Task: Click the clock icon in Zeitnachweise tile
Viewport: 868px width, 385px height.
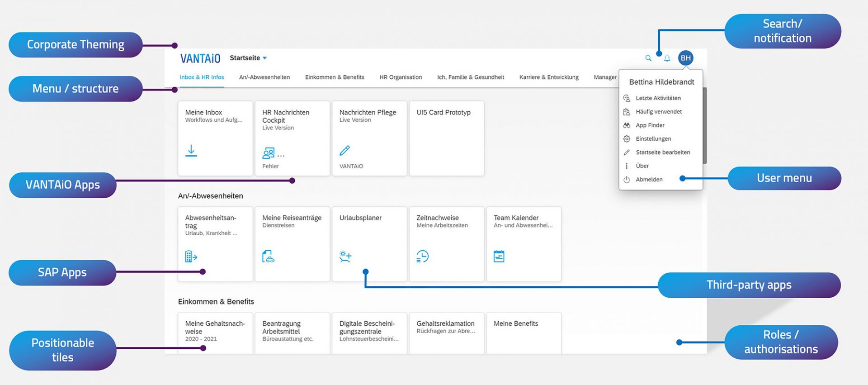Action: [422, 257]
